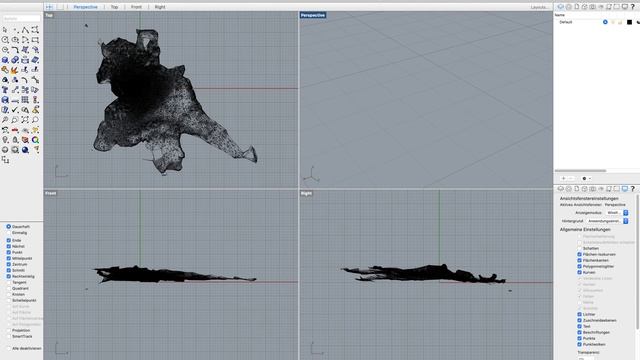The height and width of the screenshot is (360, 640).
Task: Enable the SmartTrack checkbox
Action: [x=9, y=336]
